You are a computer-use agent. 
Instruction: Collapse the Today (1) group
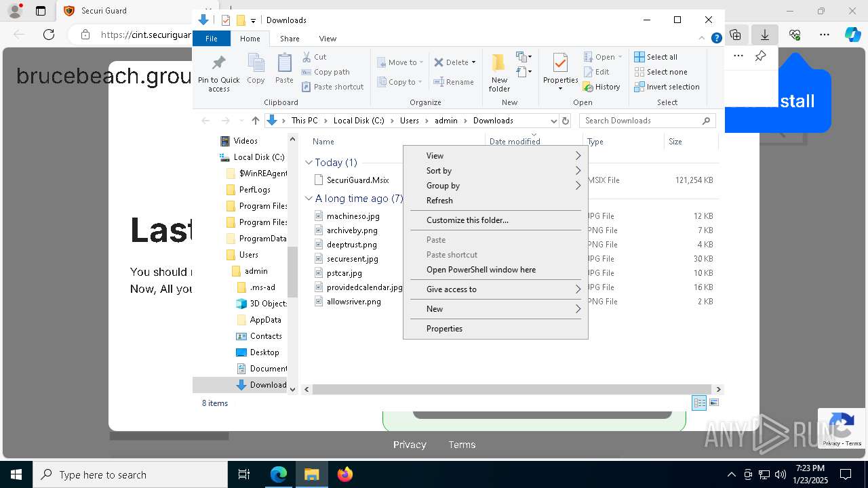point(309,163)
